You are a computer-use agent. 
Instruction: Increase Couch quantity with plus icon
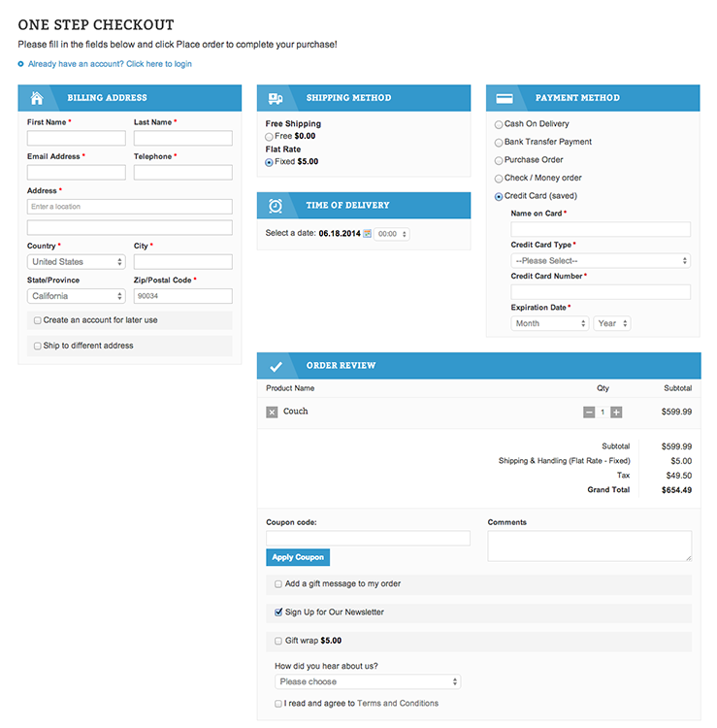616,412
